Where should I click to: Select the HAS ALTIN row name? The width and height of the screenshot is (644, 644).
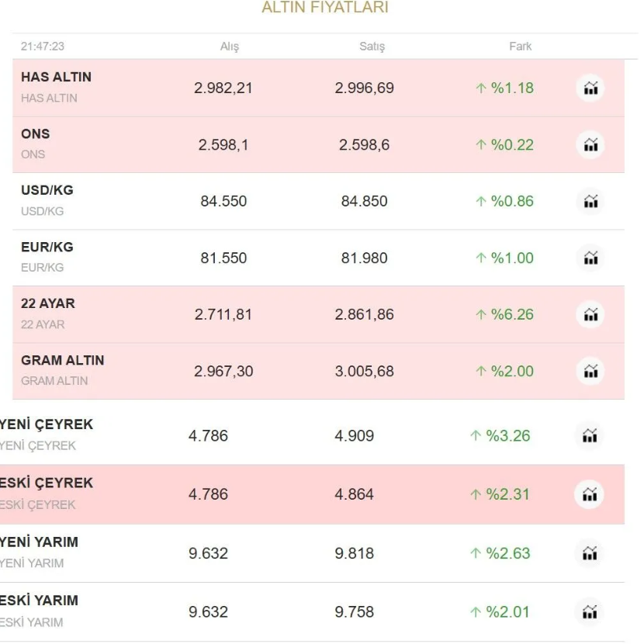click(x=56, y=78)
